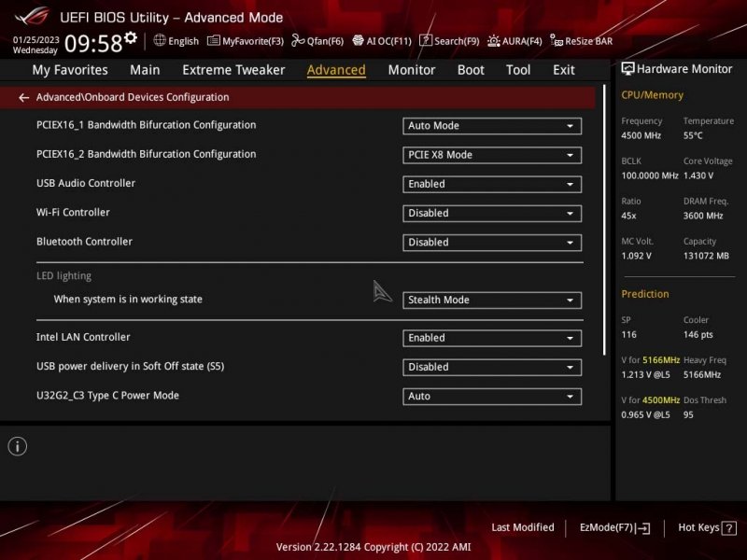Click the 1.430 V core voltage value
The height and width of the screenshot is (560, 747).
[x=698, y=175]
